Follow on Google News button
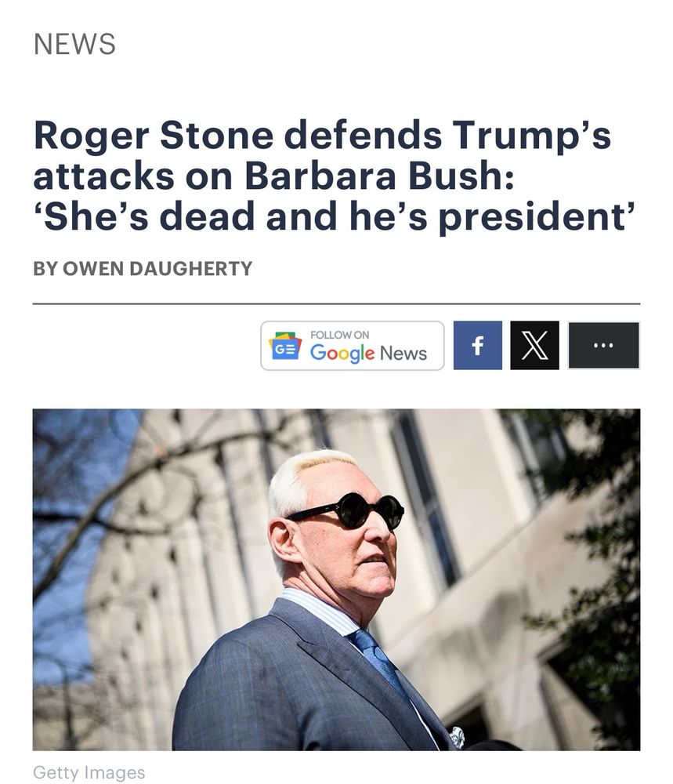The image size is (673, 784). tap(353, 346)
